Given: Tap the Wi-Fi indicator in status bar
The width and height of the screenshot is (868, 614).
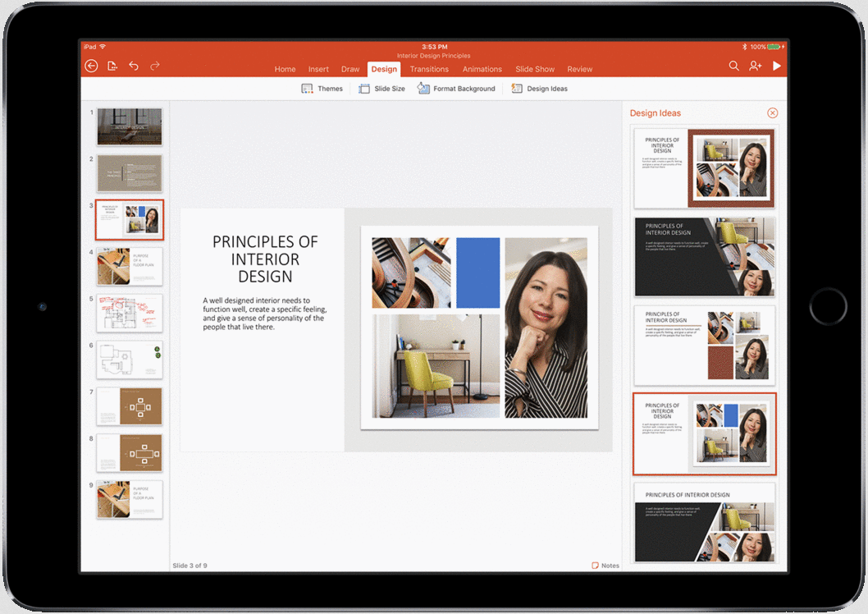Looking at the screenshot, I should point(103,47).
